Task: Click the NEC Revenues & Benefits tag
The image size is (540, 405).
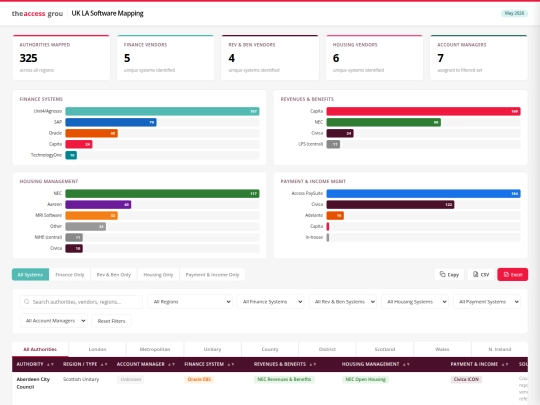Action: pyautogui.click(x=284, y=379)
